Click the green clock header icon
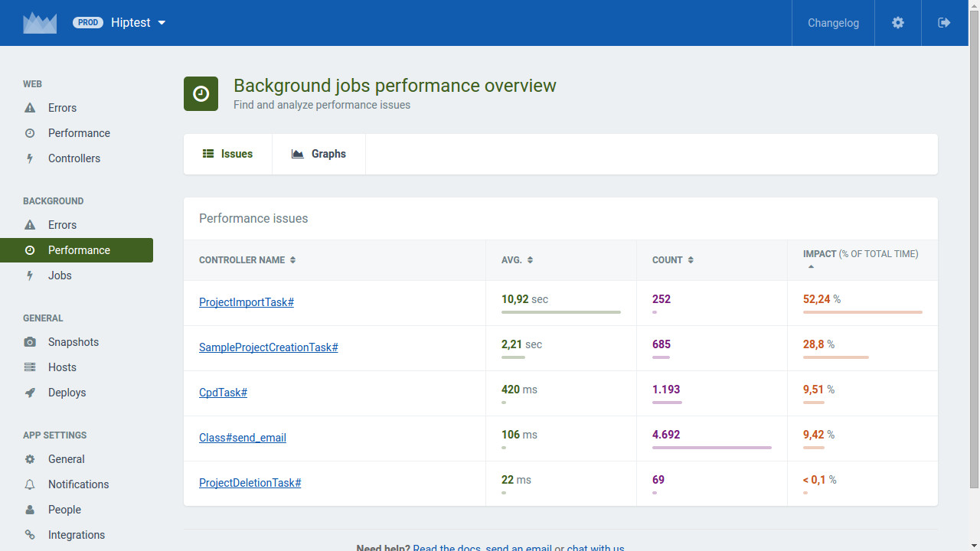980x551 pixels. pyautogui.click(x=201, y=93)
